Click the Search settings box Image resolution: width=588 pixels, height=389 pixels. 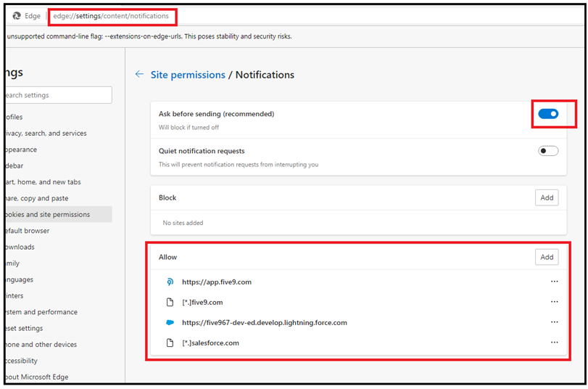click(59, 95)
